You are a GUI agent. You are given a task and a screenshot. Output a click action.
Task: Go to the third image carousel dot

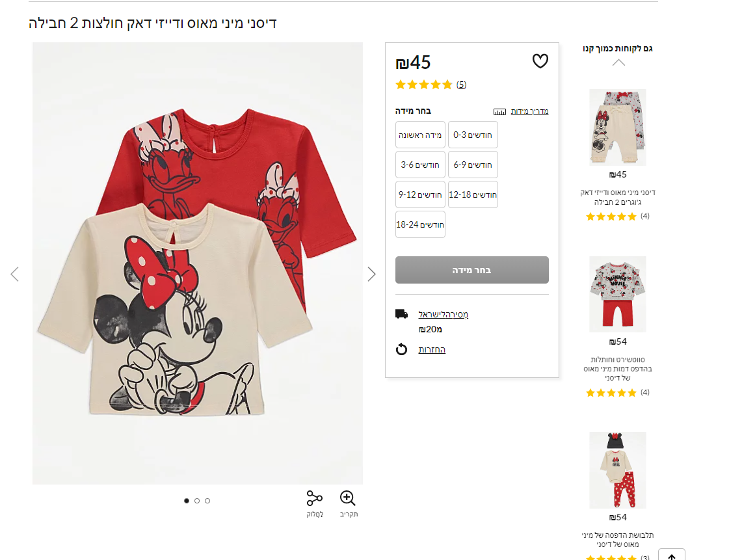coord(207,501)
